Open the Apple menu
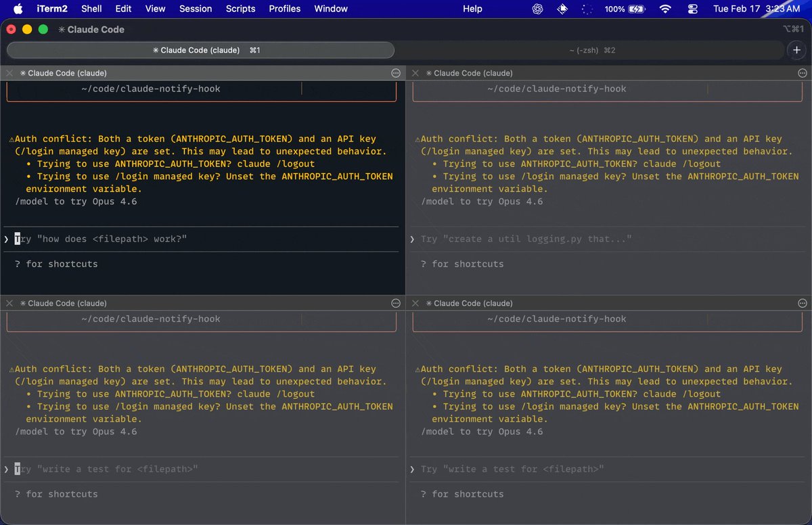 pyautogui.click(x=18, y=9)
